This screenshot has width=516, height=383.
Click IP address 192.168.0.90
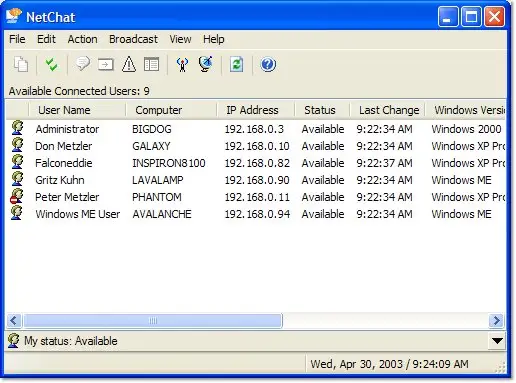tap(257, 180)
